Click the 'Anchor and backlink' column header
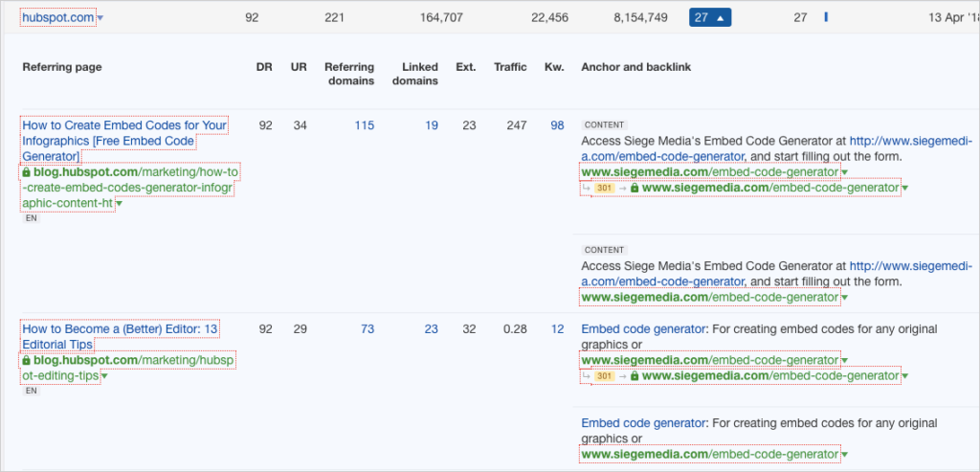The width and height of the screenshot is (980, 472). 635,67
